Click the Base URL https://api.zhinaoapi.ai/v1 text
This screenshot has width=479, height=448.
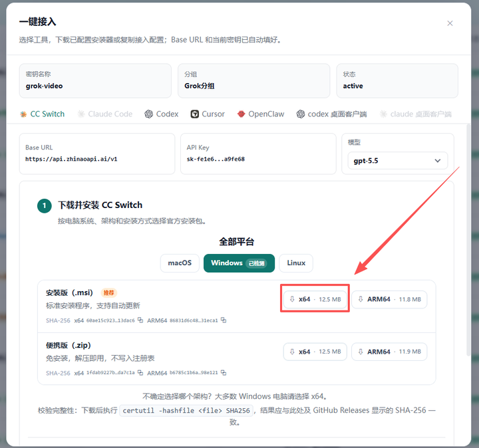pos(71,159)
